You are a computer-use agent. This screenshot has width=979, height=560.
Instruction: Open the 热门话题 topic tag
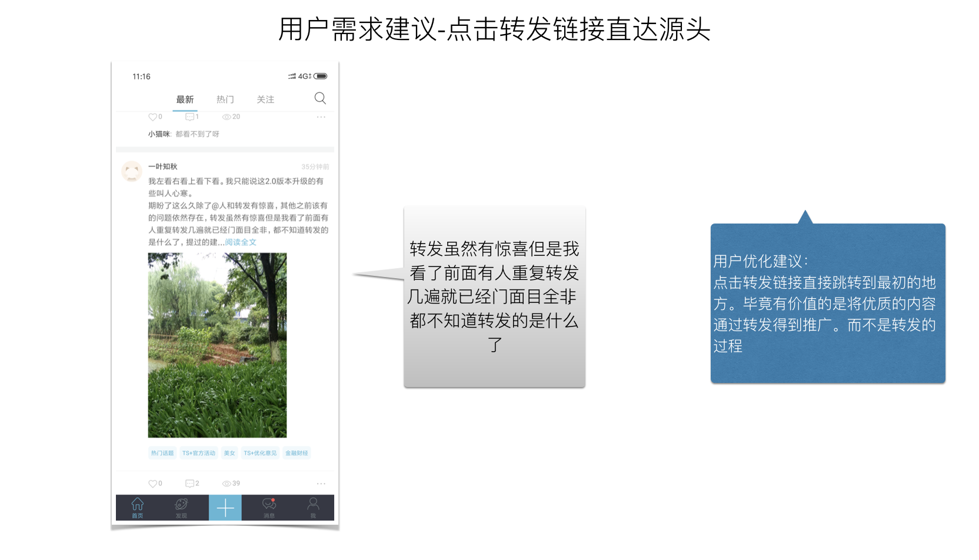(162, 453)
